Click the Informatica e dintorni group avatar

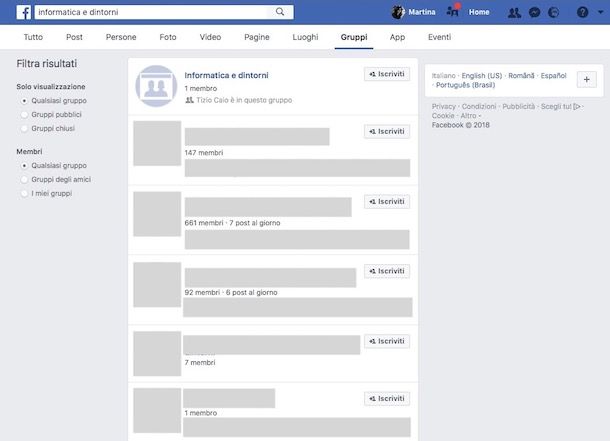(156, 86)
